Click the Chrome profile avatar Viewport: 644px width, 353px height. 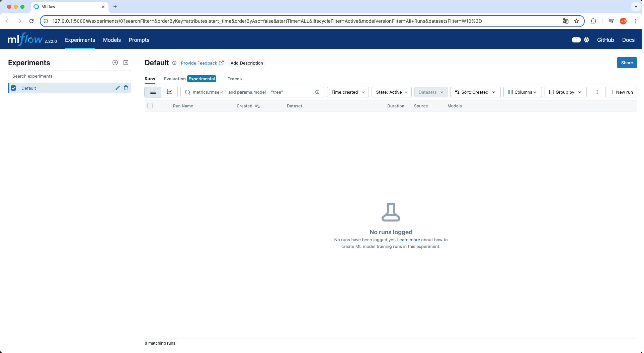pos(623,21)
